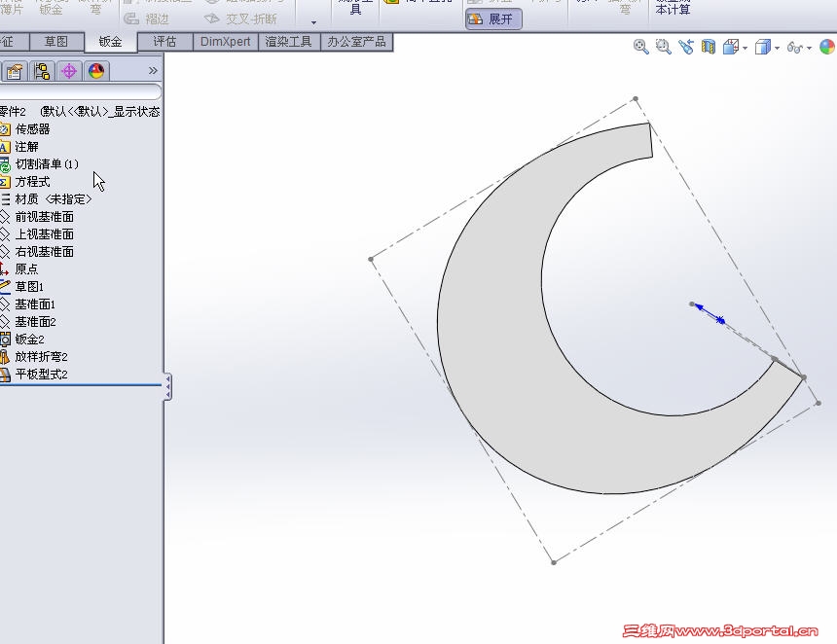
Task: Expand more manager tabs with double chevron
Action: tap(153, 70)
